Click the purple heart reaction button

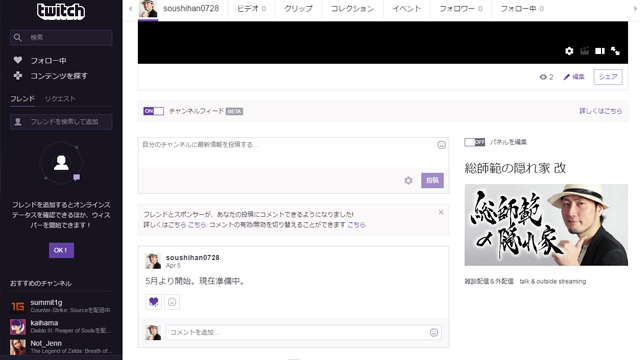point(153,302)
